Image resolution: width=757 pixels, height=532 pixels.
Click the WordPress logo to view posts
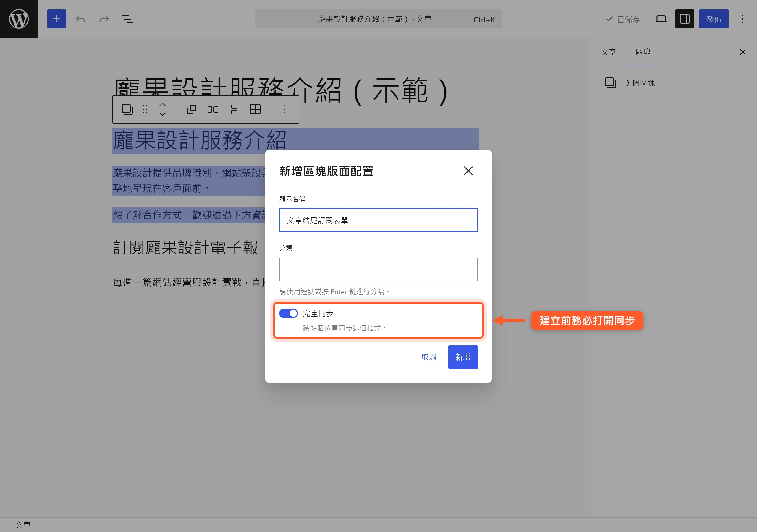point(19,19)
